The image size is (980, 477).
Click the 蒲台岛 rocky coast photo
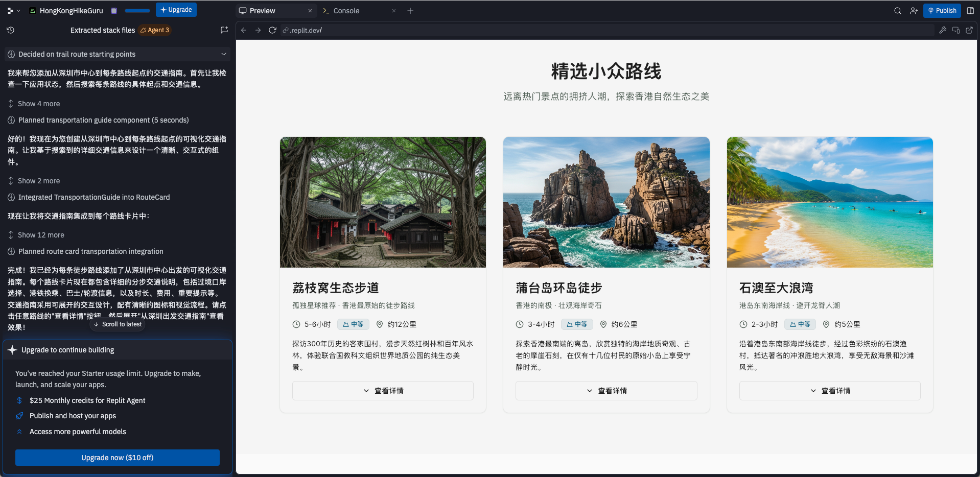[x=606, y=202]
